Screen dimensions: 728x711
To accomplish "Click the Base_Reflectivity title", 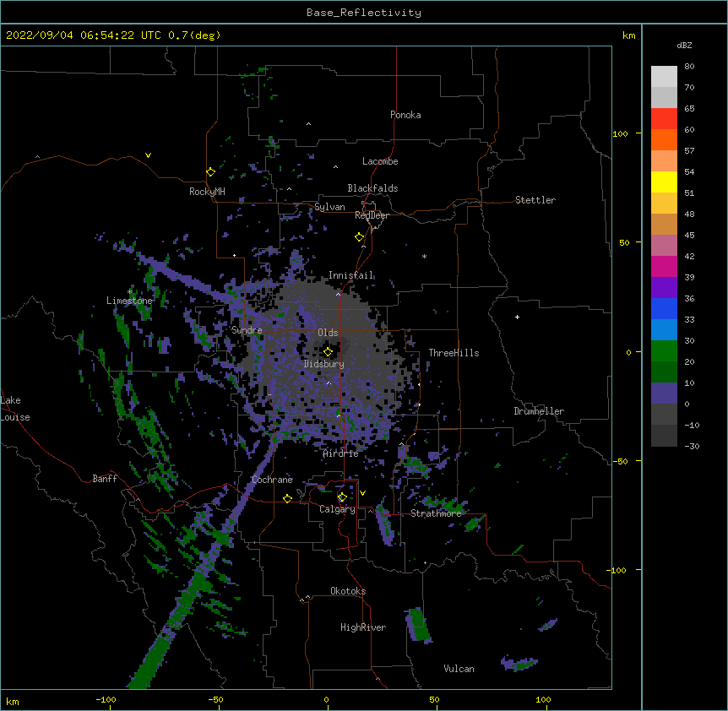I will 364,13.
